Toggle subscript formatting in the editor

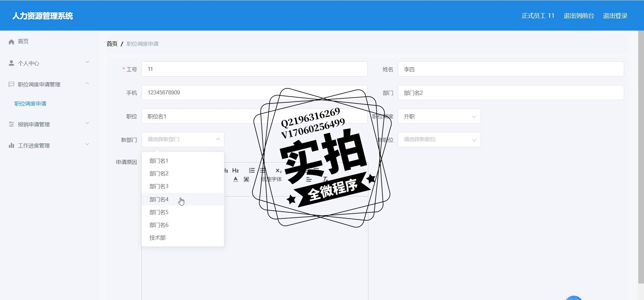279,171
